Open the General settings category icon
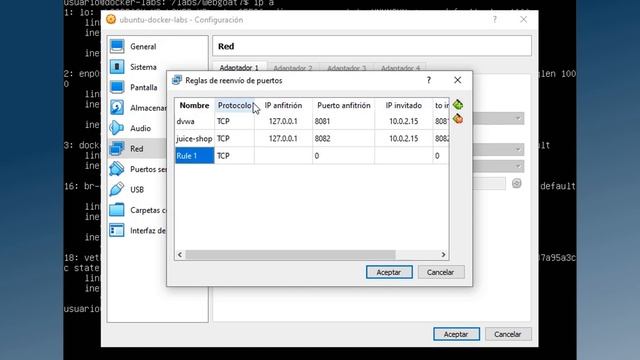 pyautogui.click(x=117, y=46)
